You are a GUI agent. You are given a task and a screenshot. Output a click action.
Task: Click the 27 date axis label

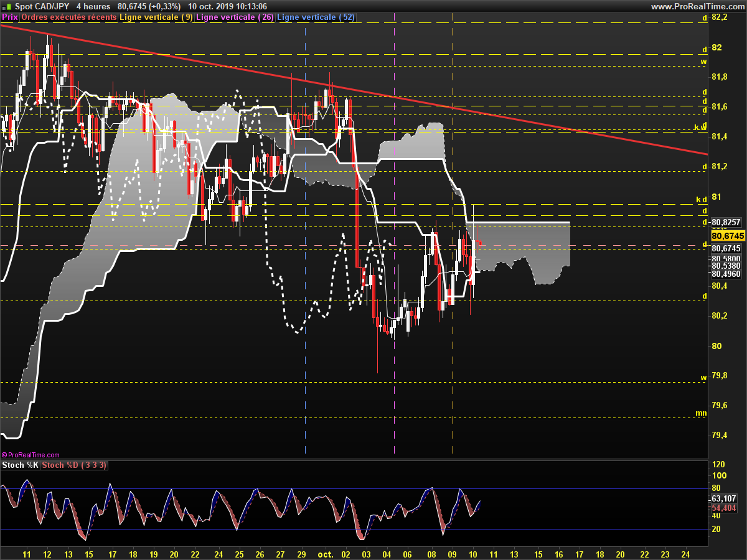(x=281, y=553)
